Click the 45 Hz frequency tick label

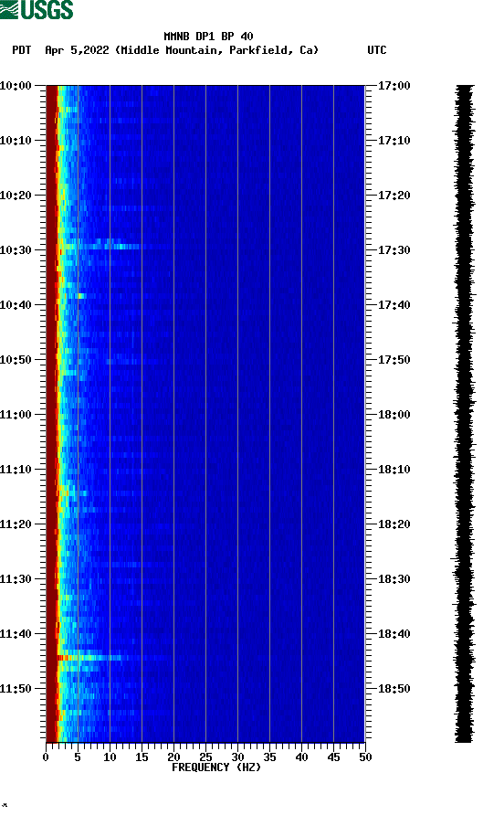click(333, 757)
